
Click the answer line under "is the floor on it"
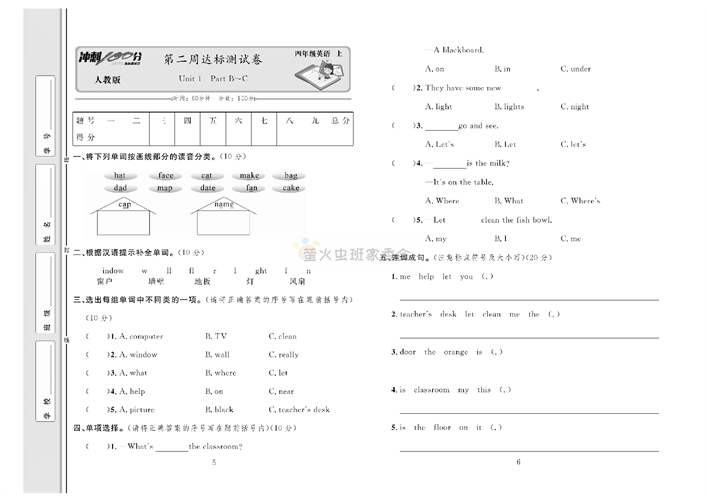(x=529, y=450)
